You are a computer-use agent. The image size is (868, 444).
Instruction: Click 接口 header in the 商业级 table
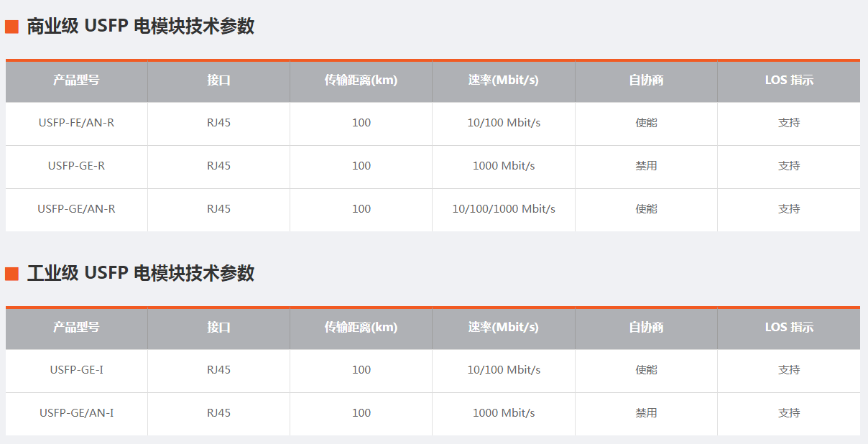[x=218, y=80]
